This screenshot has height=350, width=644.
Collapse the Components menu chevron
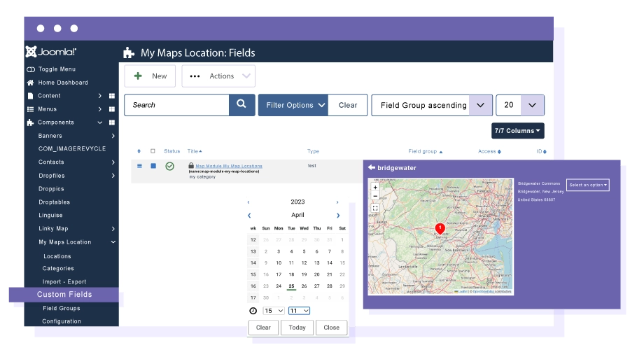[100, 122]
